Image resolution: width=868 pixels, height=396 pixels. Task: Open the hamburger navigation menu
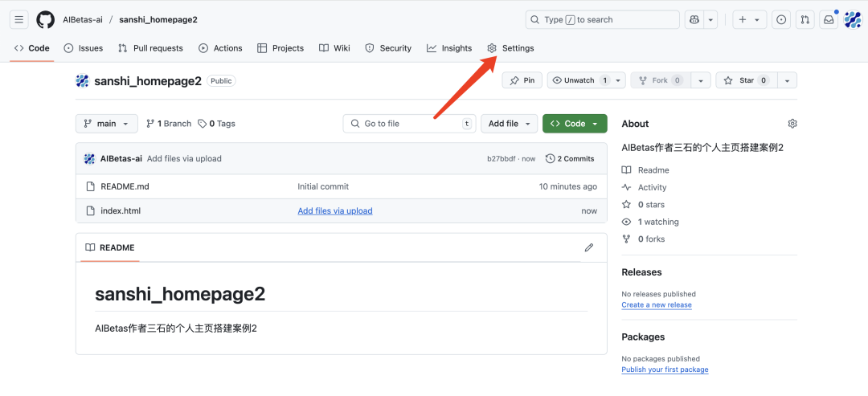[x=18, y=20]
